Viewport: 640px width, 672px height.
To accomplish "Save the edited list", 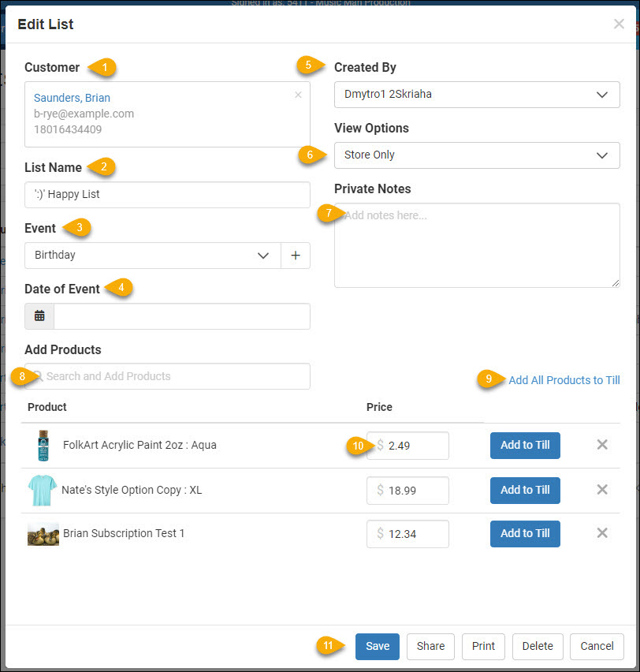I will click(x=377, y=646).
